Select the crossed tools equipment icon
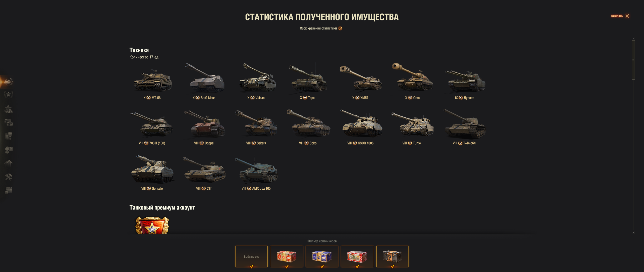 tap(9, 177)
